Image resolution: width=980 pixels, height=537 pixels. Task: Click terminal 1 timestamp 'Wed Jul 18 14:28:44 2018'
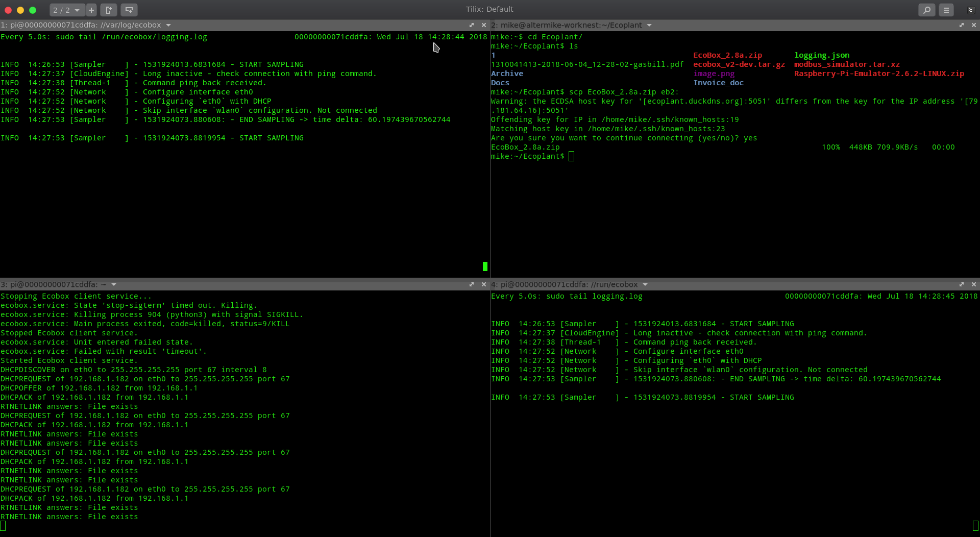[x=432, y=37]
